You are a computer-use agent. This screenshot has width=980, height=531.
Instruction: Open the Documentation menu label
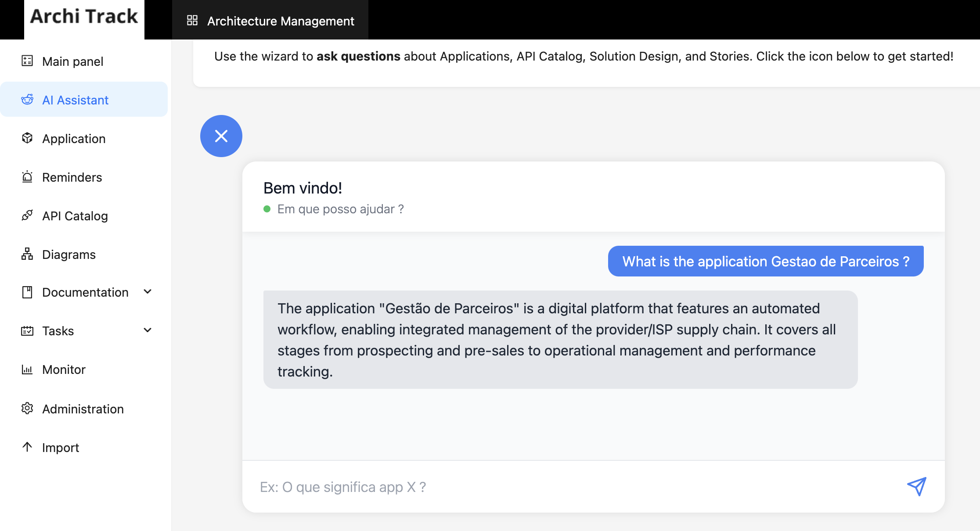pos(85,292)
